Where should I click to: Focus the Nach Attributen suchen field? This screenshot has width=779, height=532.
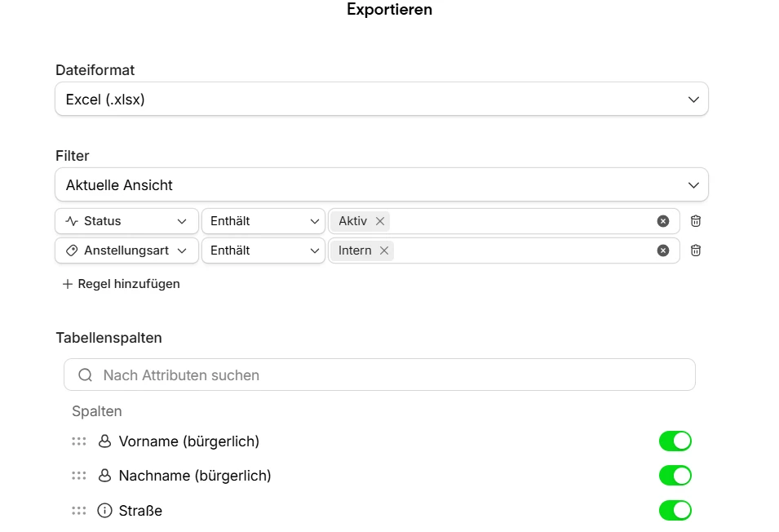pos(379,375)
